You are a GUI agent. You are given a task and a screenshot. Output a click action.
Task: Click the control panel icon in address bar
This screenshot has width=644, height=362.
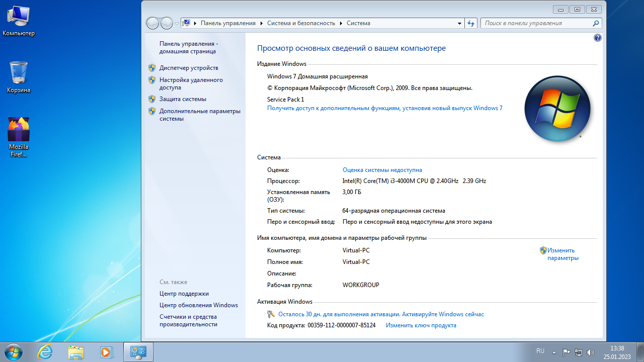tap(186, 23)
